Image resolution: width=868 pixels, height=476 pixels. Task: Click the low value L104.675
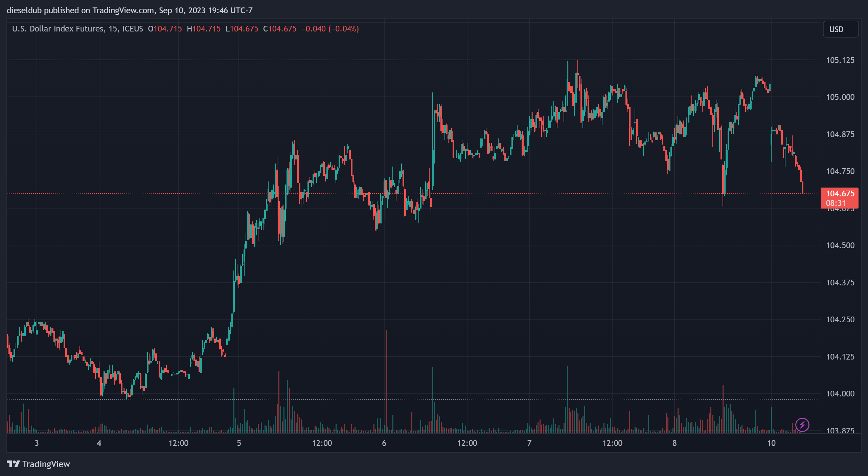tap(242, 29)
